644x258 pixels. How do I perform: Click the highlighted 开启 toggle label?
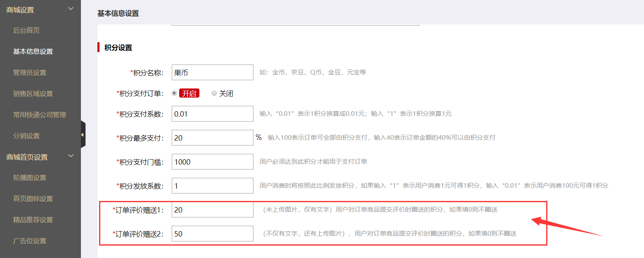189,93
